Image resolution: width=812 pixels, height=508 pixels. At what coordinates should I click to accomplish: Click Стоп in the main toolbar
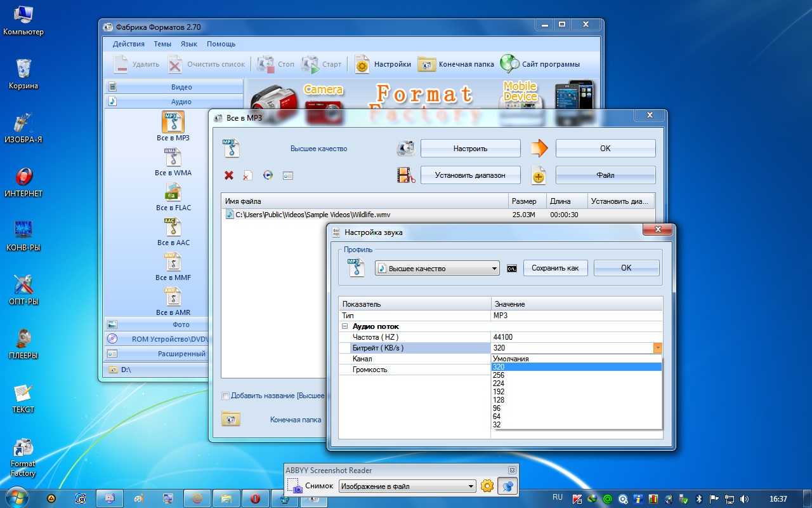click(x=276, y=64)
